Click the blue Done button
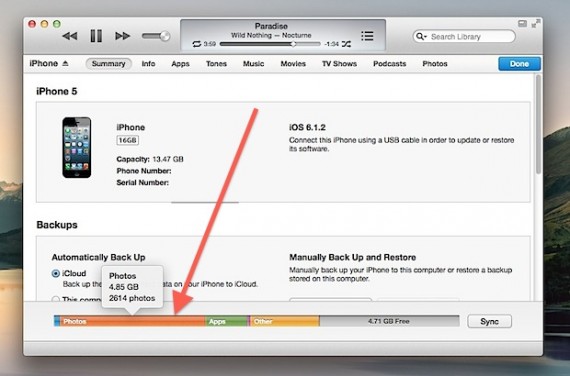The width and height of the screenshot is (570, 376). pos(519,64)
